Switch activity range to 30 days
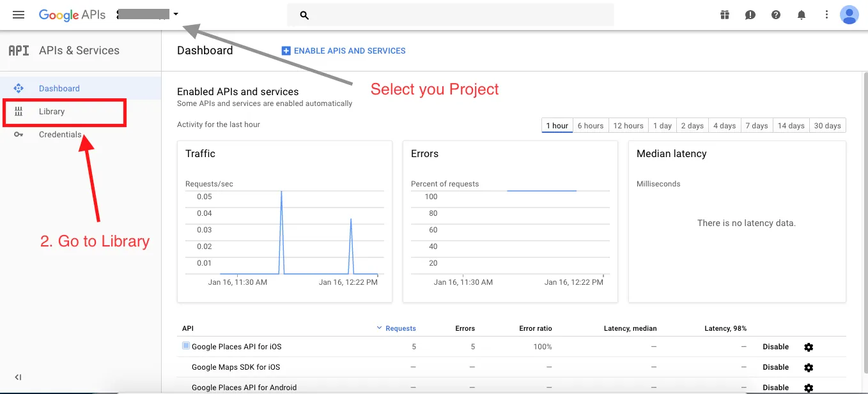The width and height of the screenshot is (868, 394). pyautogui.click(x=828, y=126)
